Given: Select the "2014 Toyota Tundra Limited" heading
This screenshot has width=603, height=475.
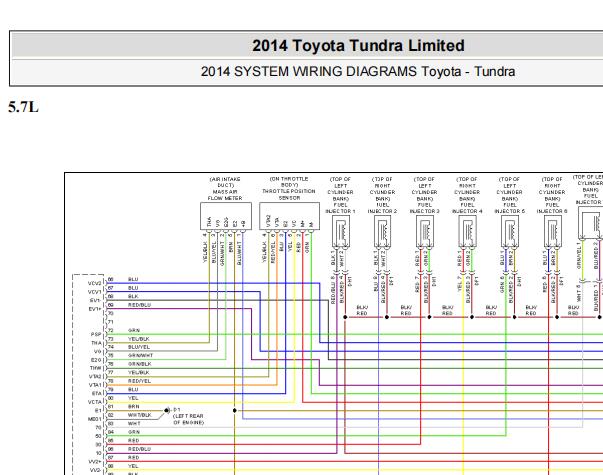Looking at the screenshot, I should (x=358, y=45).
